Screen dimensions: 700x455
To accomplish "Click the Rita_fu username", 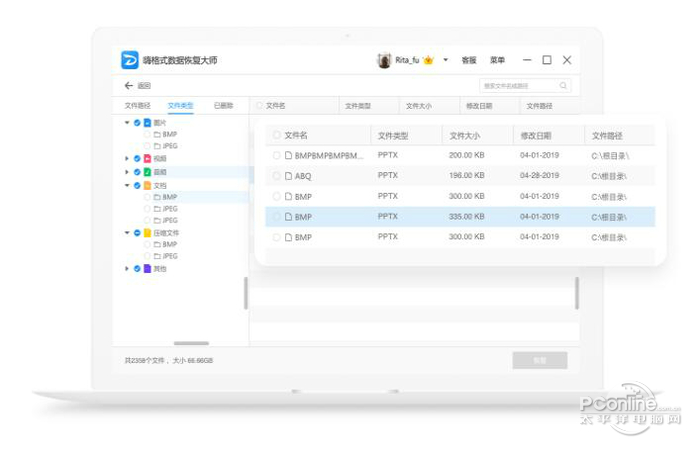I will pyautogui.click(x=407, y=60).
